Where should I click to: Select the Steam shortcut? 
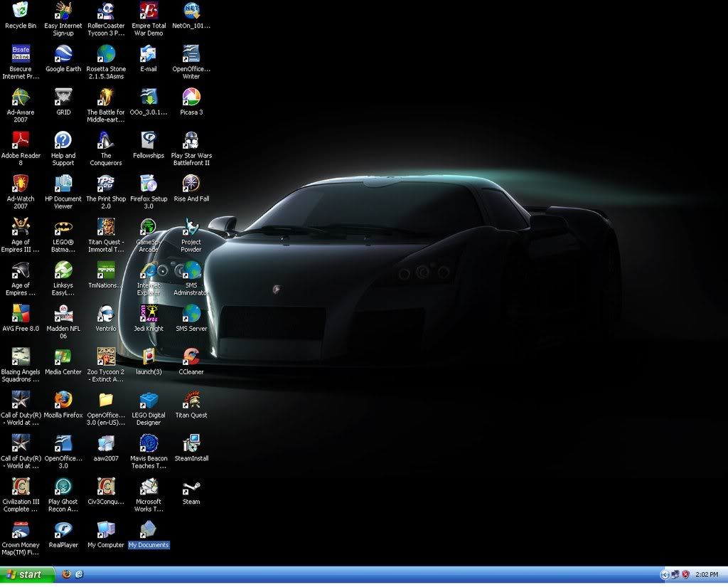click(x=191, y=486)
